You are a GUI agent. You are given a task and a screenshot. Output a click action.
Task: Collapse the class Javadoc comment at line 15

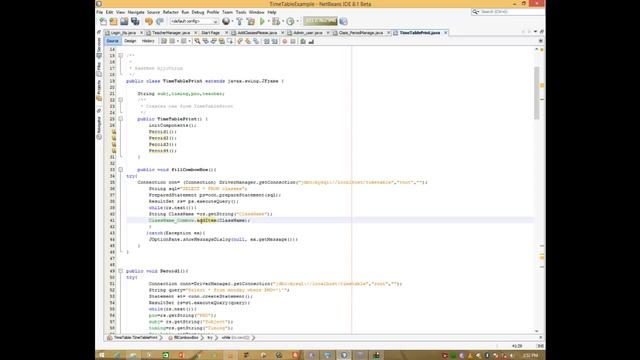[x=120, y=56]
